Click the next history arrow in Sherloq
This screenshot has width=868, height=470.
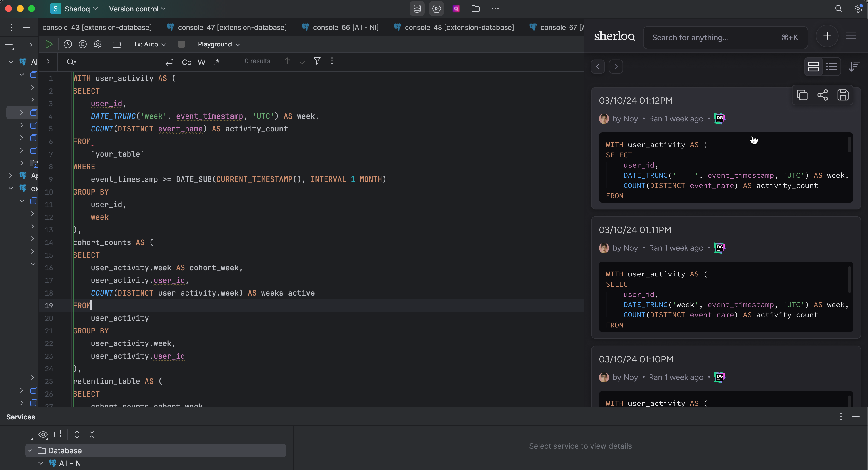point(616,66)
